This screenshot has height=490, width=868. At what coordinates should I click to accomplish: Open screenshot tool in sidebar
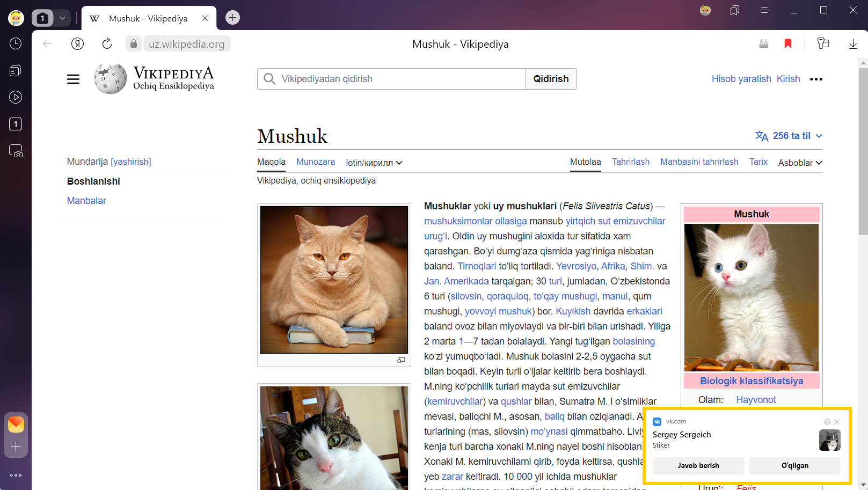tap(16, 151)
